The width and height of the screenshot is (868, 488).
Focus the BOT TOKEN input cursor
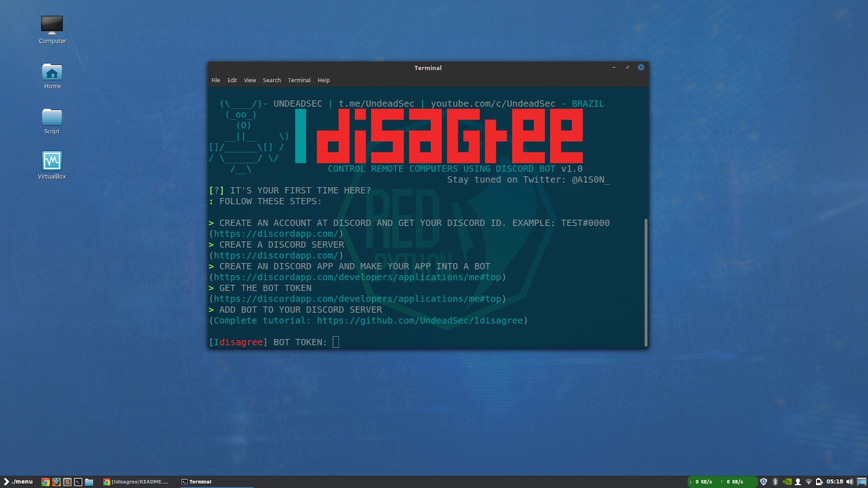[x=336, y=342]
